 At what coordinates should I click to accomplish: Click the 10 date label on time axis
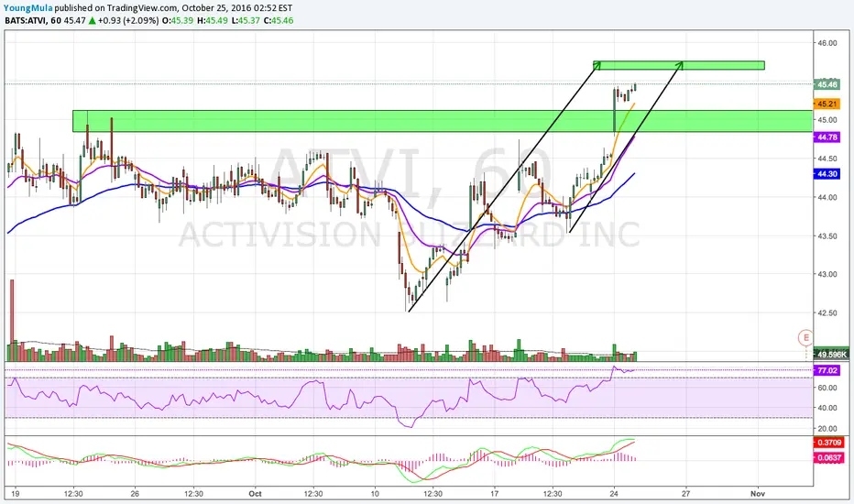click(374, 494)
